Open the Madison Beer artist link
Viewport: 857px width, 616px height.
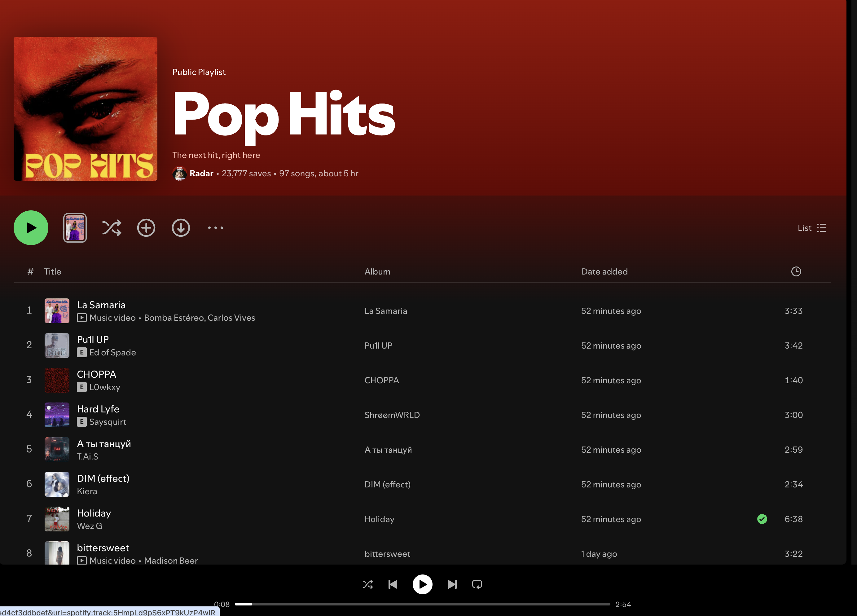[171, 561]
